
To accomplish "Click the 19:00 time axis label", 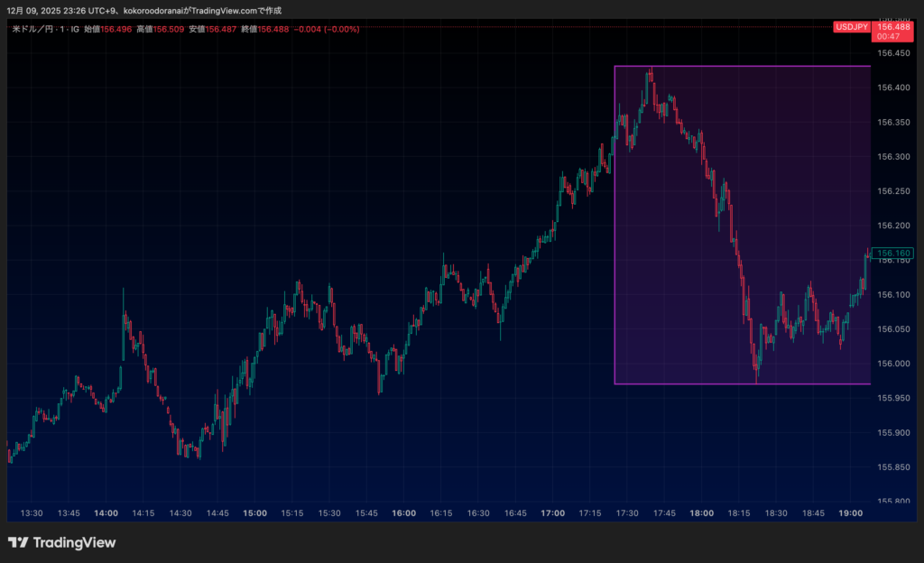I will tap(850, 512).
